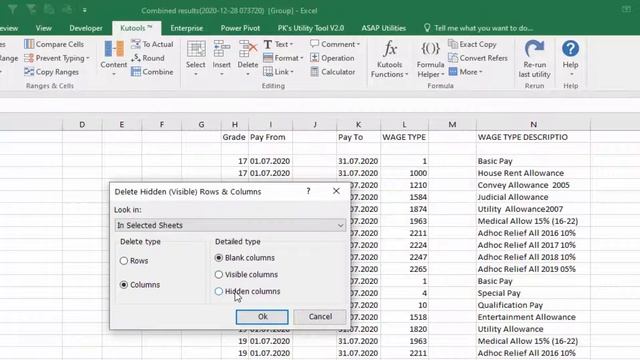This screenshot has height=360, width=640.
Task: Confirm the dialog with Ok
Action: pyautogui.click(x=262, y=317)
